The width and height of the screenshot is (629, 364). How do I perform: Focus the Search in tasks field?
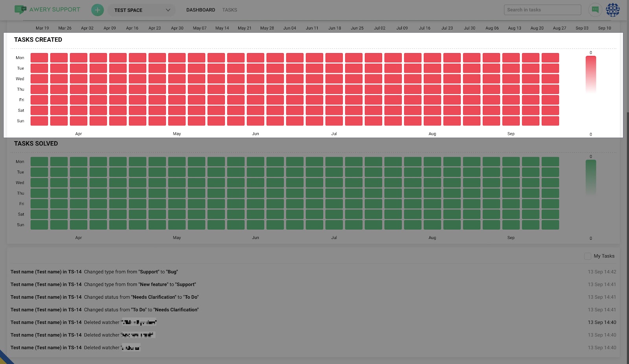(x=542, y=10)
